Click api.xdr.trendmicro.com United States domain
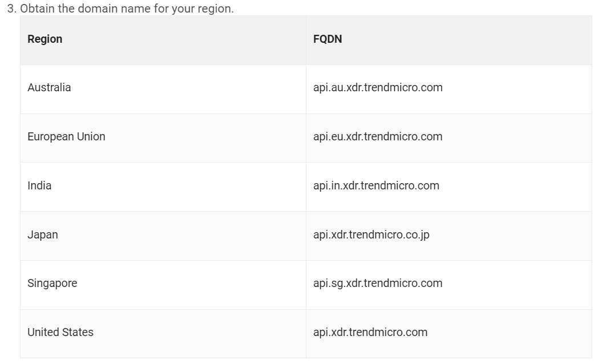The width and height of the screenshot is (611, 364). [370, 333]
